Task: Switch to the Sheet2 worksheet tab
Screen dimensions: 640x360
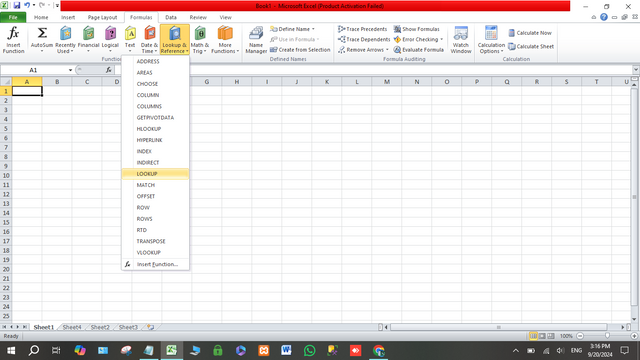Action: [x=100, y=327]
